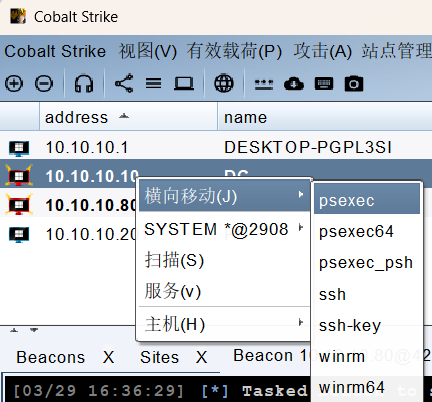This screenshot has width=432, height=402.
Task: Sort by the address column header
Action: tap(128, 117)
